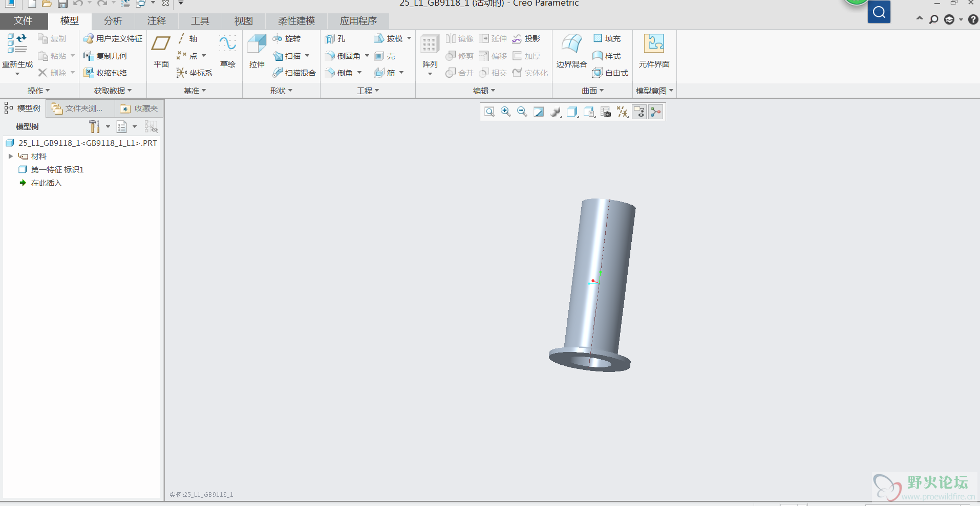Choose Swept Blend (扫描混合) tool
This screenshot has width=980, height=506.
click(294, 73)
